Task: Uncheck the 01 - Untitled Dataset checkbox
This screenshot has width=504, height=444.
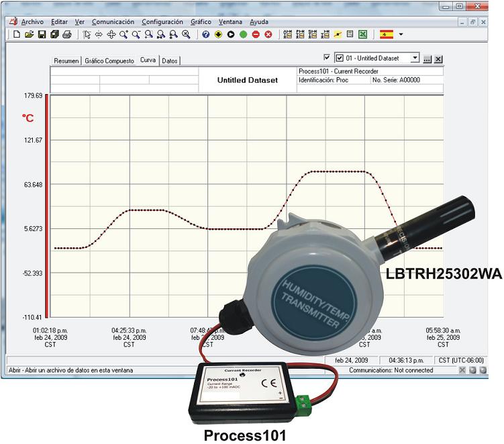Action: tap(340, 58)
